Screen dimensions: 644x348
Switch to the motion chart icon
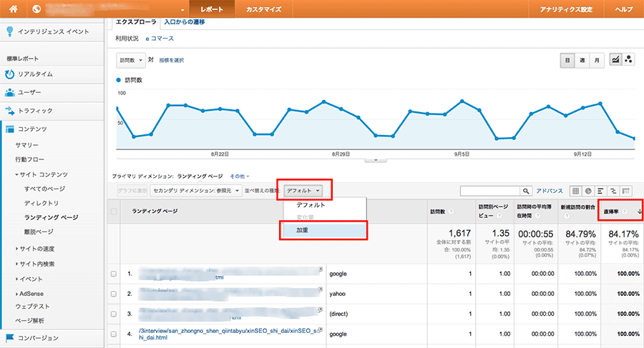coord(628,60)
